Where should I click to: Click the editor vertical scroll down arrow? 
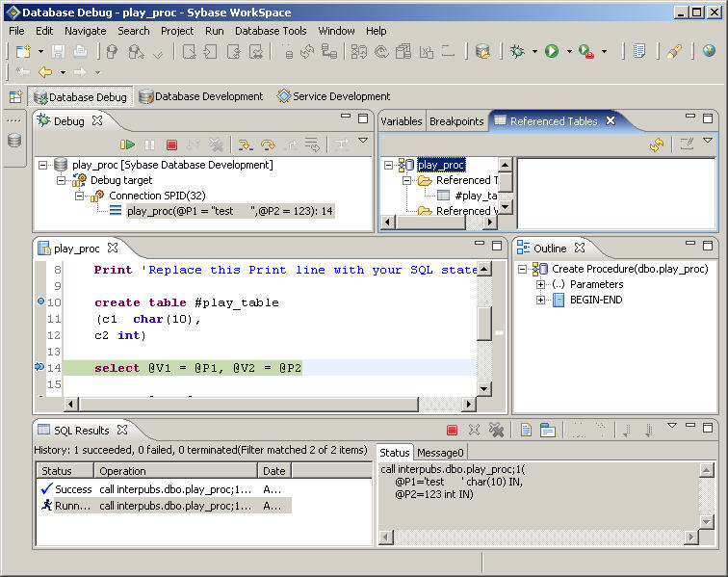484,389
